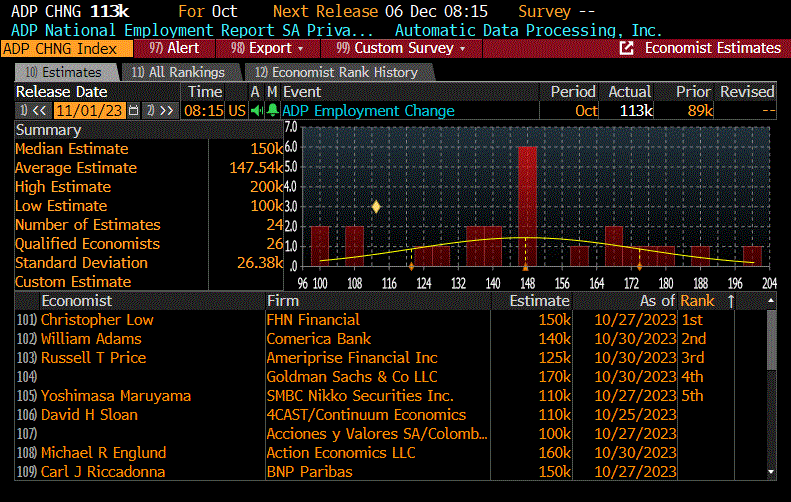Select economist David H Sloan
This screenshot has height=502, width=791.
(x=89, y=415)
